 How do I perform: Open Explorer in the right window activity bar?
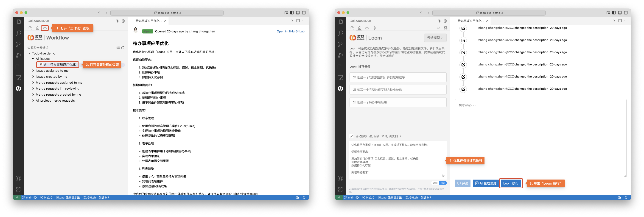click(340, 22)
